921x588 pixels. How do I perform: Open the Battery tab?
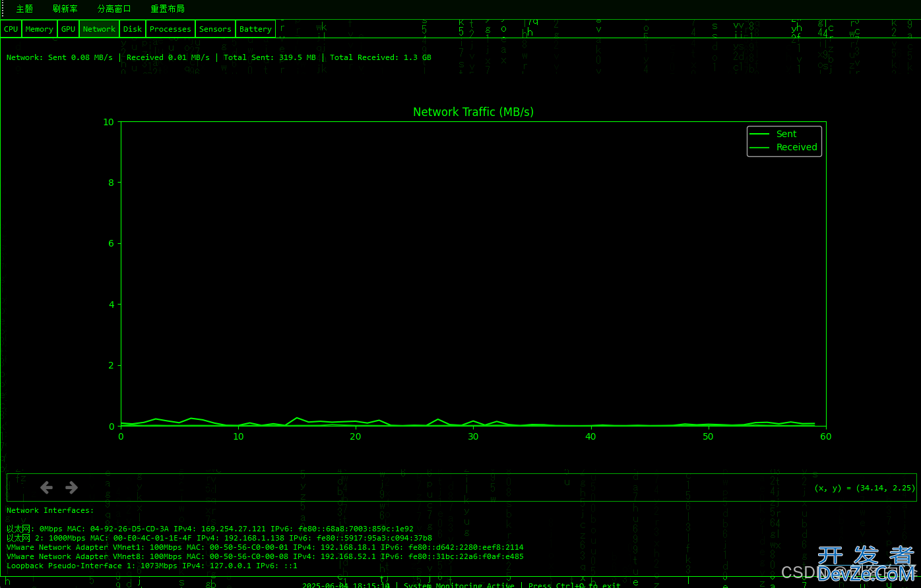256,29
